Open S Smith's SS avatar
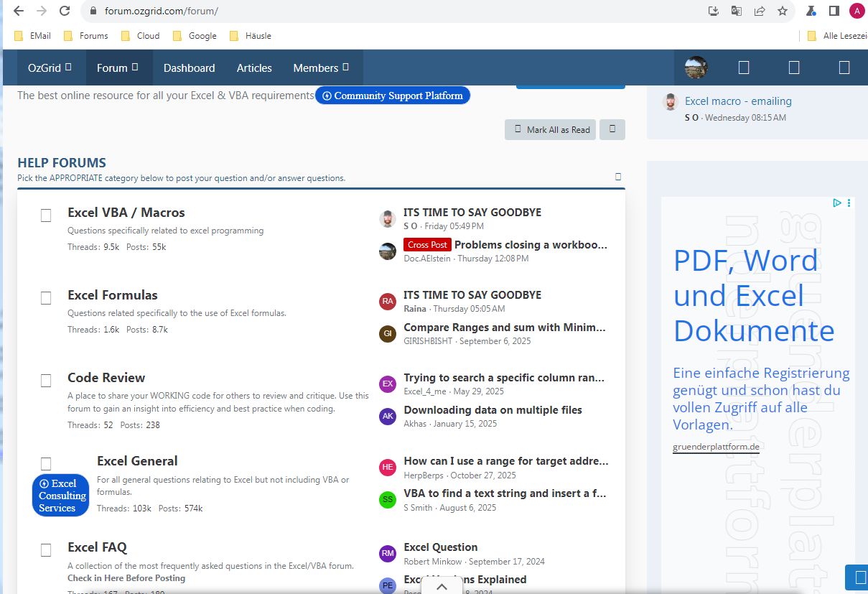 pyautogui.click(x=388, y=500)
